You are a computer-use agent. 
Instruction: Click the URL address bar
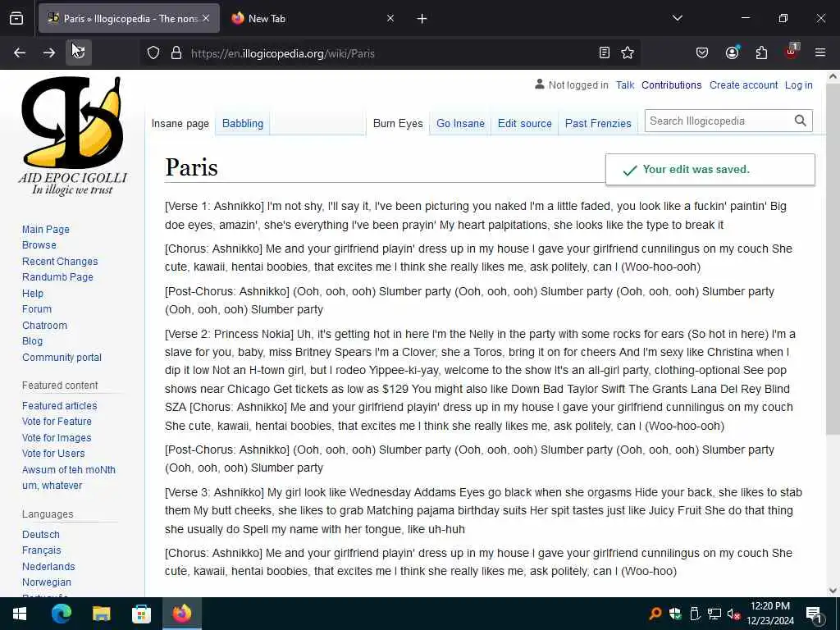[x=390, y=53]
